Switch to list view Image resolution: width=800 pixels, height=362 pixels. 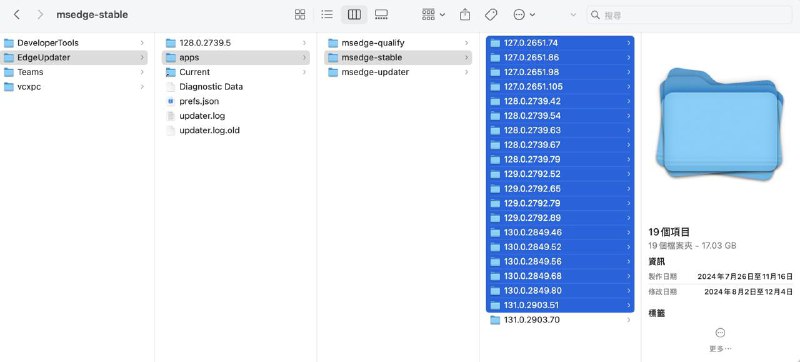coord(327,15)
